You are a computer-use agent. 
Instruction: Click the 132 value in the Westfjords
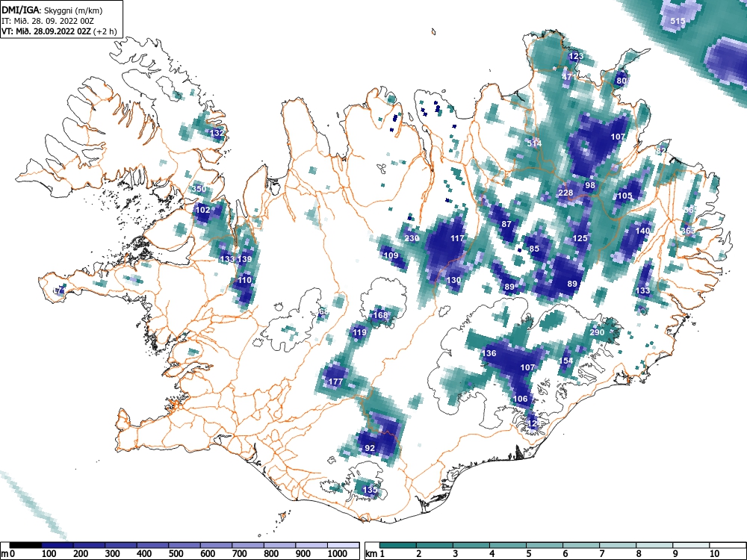pyautogui.click(x=217, y=133)
